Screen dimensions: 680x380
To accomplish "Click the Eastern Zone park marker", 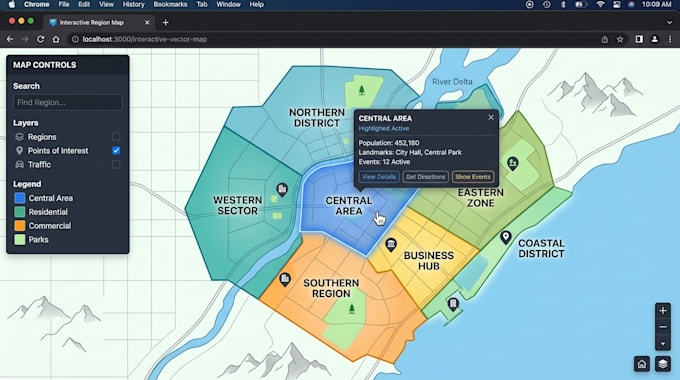I will [513, 164].
